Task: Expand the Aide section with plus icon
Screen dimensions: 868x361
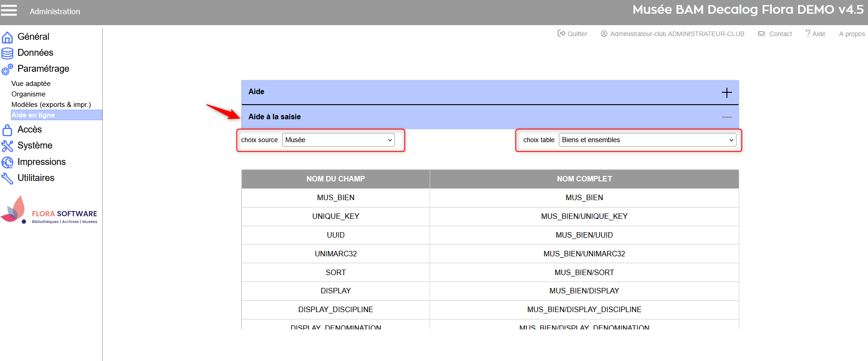Action: [x=726, y=92]
